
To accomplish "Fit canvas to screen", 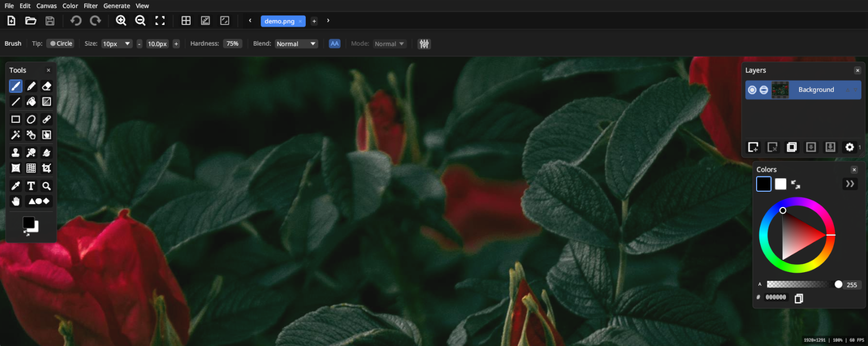I will [x=160, y=21].
